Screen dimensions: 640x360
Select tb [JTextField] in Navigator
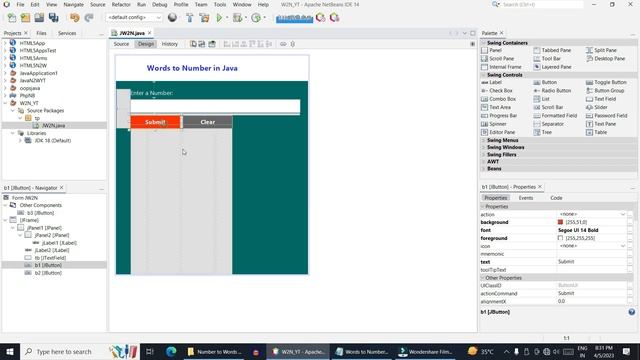50,258
